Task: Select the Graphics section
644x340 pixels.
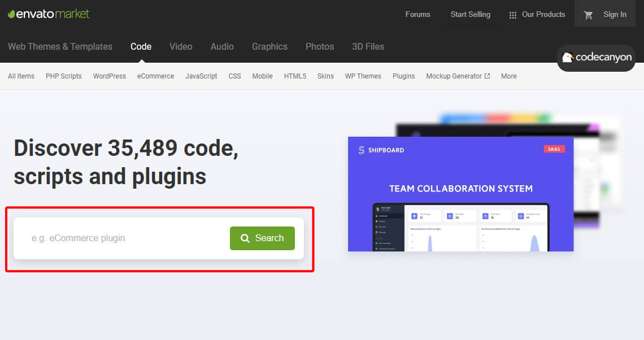Action: pyautogui.click(x=269, y=46)
